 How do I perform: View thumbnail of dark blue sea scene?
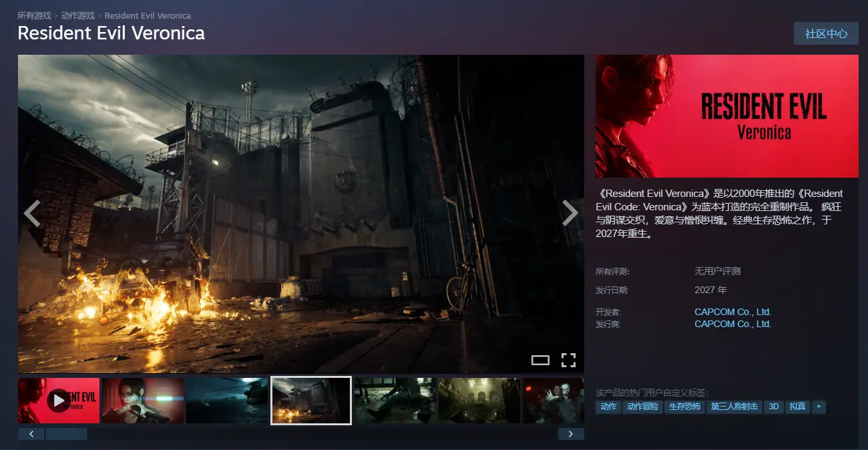point(227,400)
